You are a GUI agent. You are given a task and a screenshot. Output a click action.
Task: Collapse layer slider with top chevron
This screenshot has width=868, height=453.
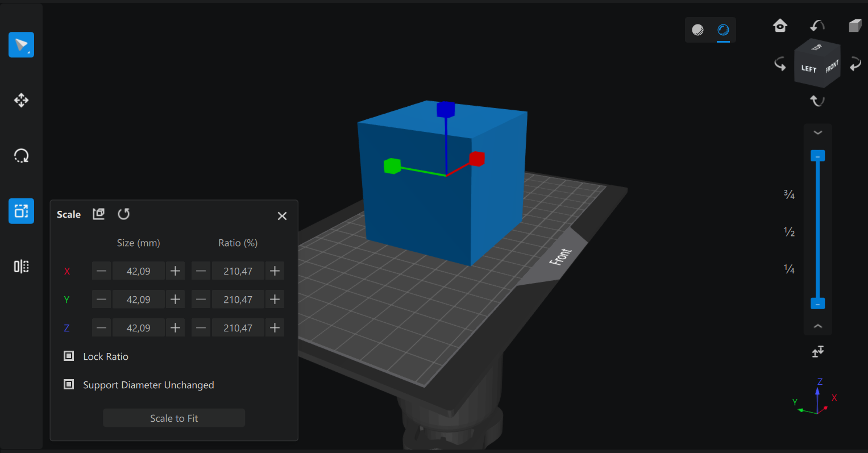tap(817, 133)
